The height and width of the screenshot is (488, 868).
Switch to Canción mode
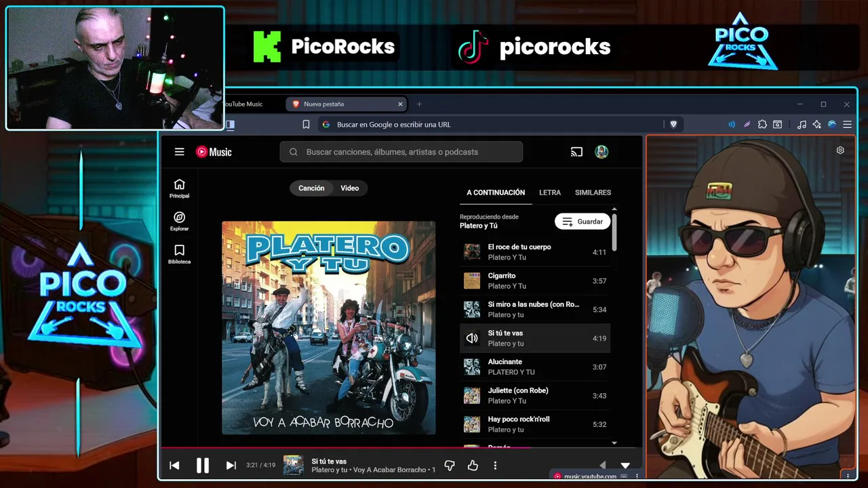pos(311,188)
